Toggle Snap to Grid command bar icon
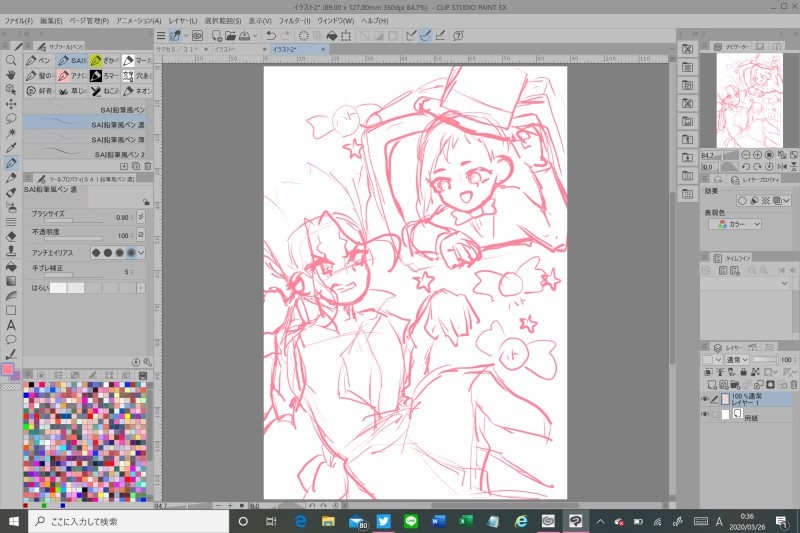This screenshot has width=800, height=533. coord(440,36)
